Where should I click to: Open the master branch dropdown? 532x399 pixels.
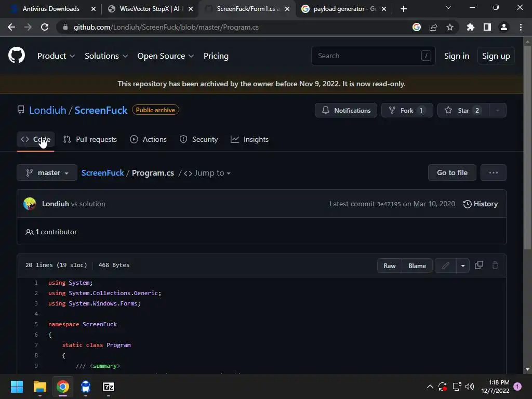pos(47,172)
